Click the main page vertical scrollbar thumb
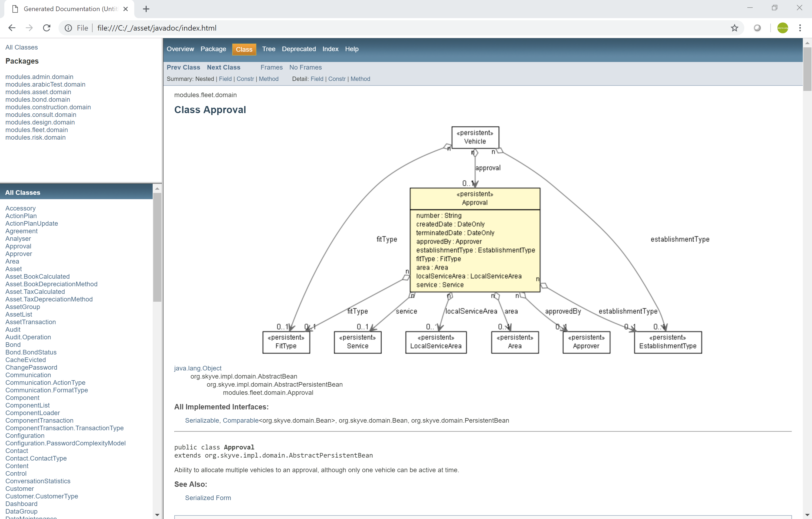 pyautogui.click(x=807, y=69)
